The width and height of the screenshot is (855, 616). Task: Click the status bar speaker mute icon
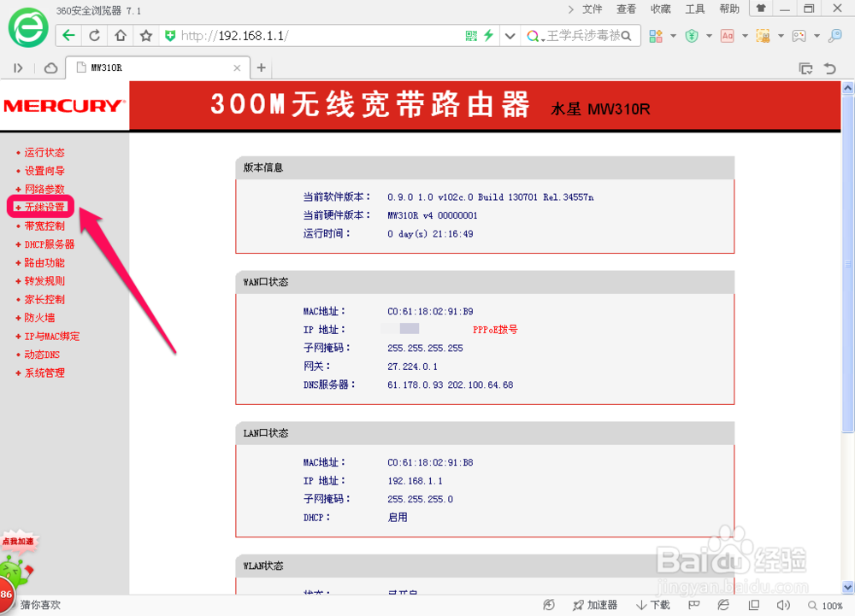coord(783,605)
